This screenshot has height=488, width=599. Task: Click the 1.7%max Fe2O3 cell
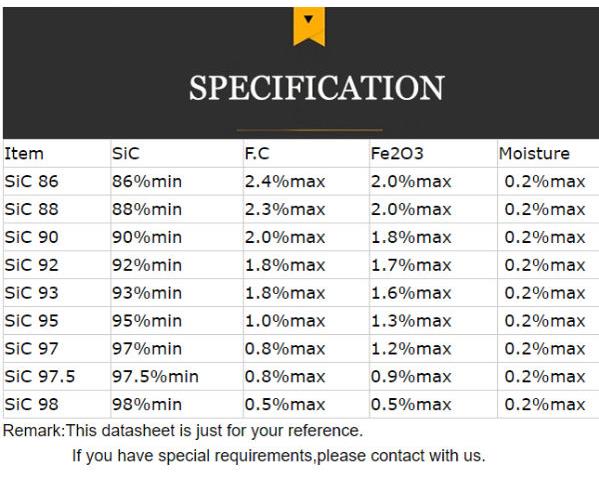411,265
